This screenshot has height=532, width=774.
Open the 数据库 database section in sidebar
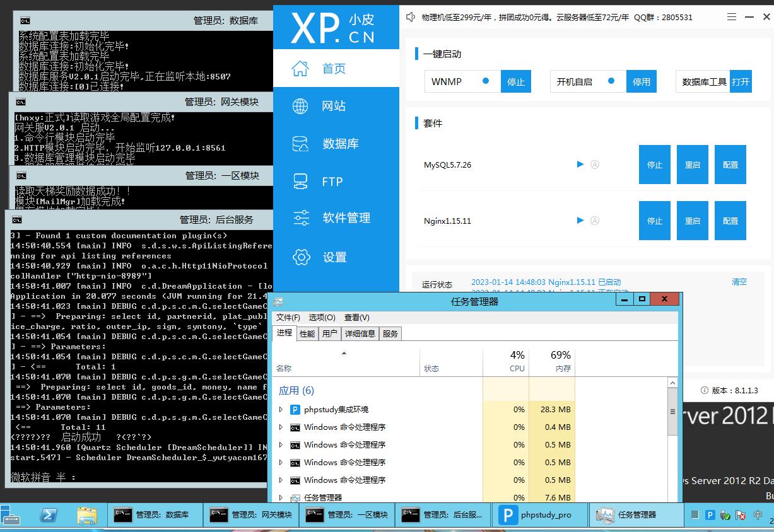336,144
